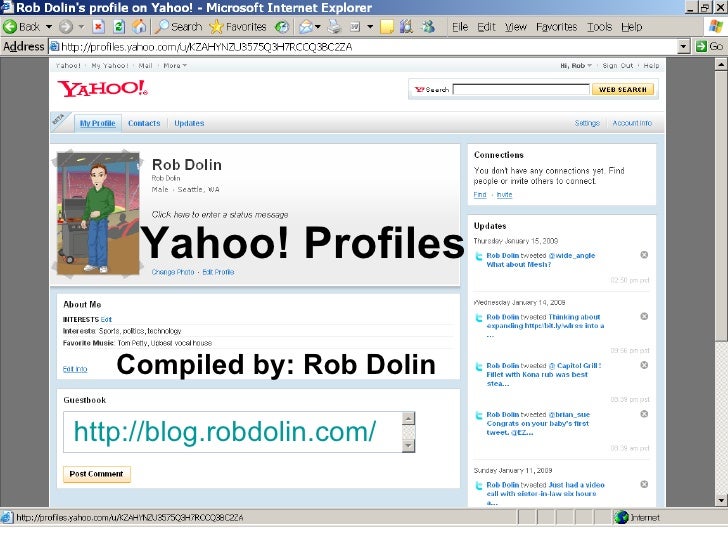
Task: Go to the Home page icon
Action: coord(139,27)
